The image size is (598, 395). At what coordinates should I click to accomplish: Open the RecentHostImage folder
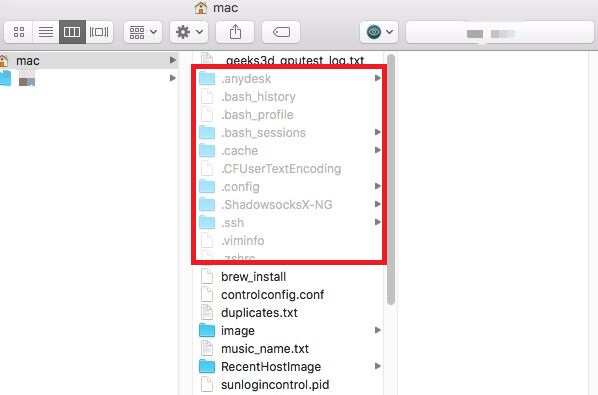(x=288, y=366)
